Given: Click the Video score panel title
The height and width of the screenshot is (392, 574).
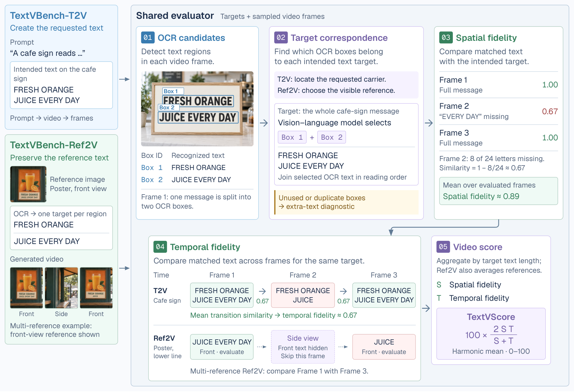Looking at the screenshot, I should (x=478, y=247).
